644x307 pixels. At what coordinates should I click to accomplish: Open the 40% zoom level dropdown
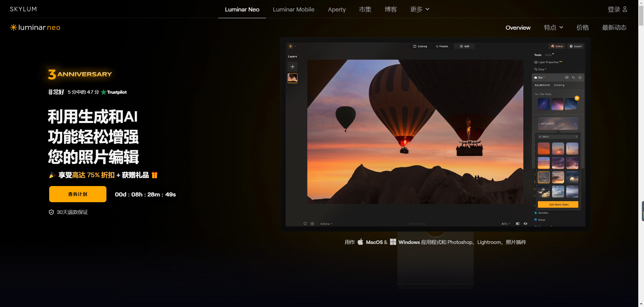click(x=506, y=224)
